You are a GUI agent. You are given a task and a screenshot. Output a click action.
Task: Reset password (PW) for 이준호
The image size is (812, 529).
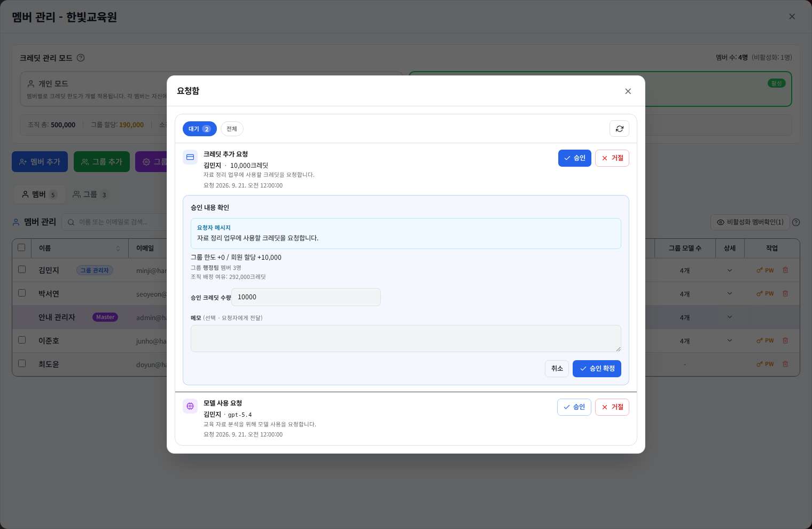(765, 341)
